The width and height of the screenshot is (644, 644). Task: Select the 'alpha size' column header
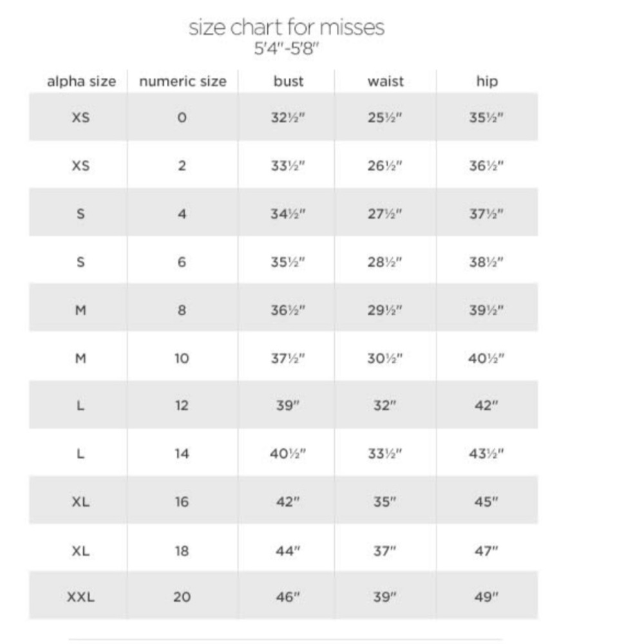(81, 81)
